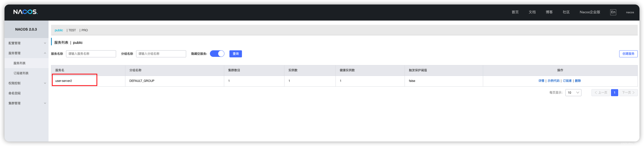Viewport: 644px width, 146px height.
Task: Click the 查询 search button
Action: (236, 54)
